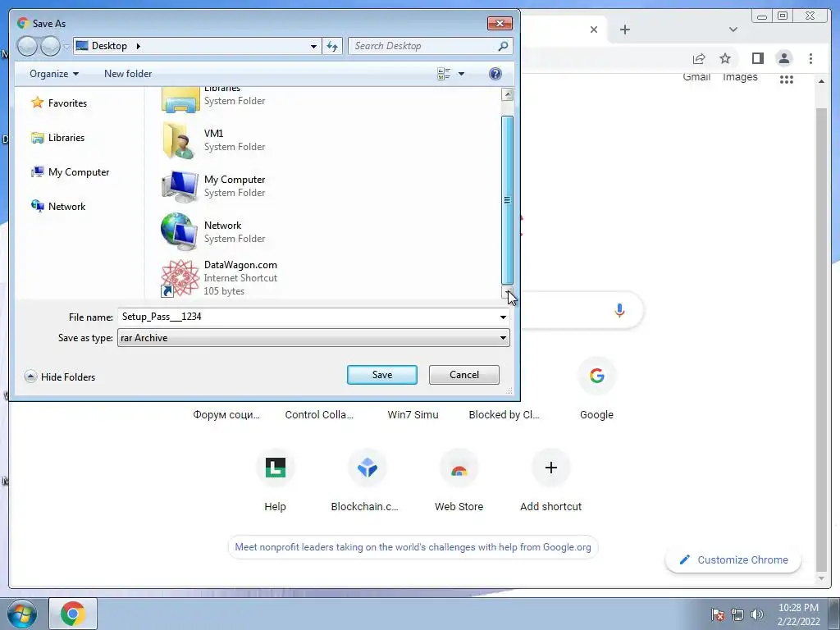This screenshot has width=840, height=630.
Task: Collapse the folder pane with Hide Folders
Action: point(60,377)
